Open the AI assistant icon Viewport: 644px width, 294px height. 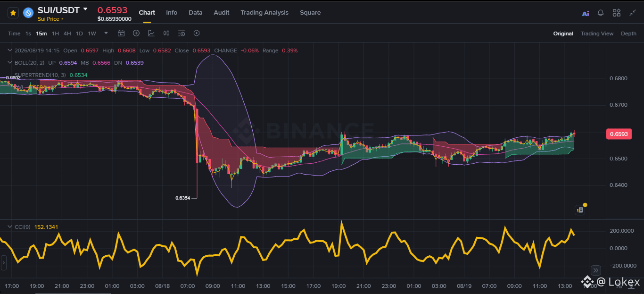(586, 13)
